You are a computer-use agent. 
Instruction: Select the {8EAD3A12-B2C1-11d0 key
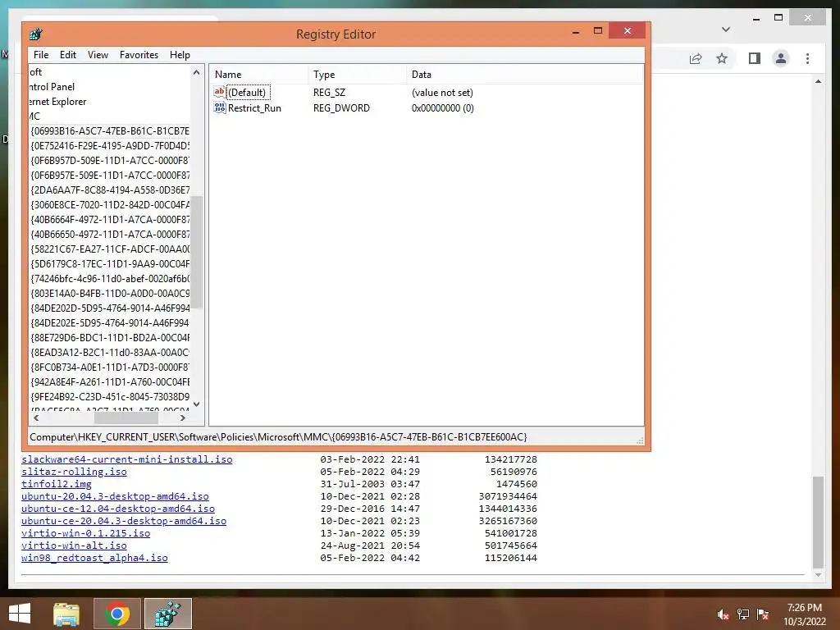[110, 353]
